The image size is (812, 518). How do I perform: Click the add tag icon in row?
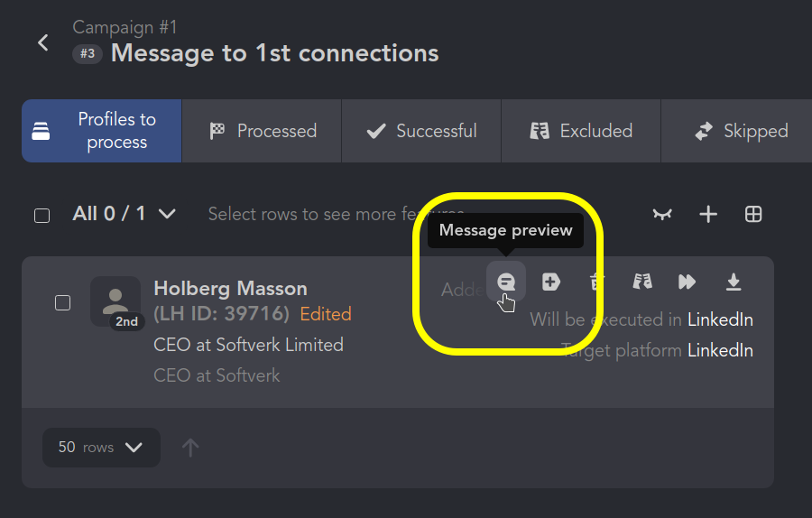550,282
